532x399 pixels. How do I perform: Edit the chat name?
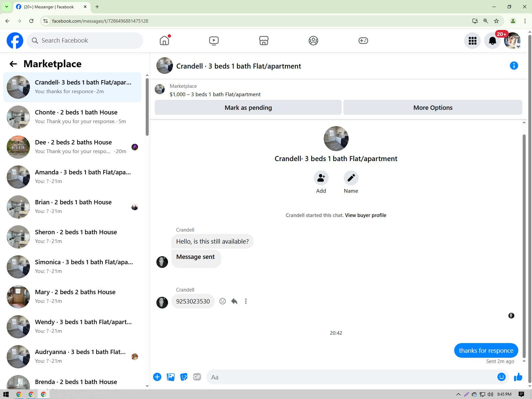pyautogui.click(x=351, y=178)
